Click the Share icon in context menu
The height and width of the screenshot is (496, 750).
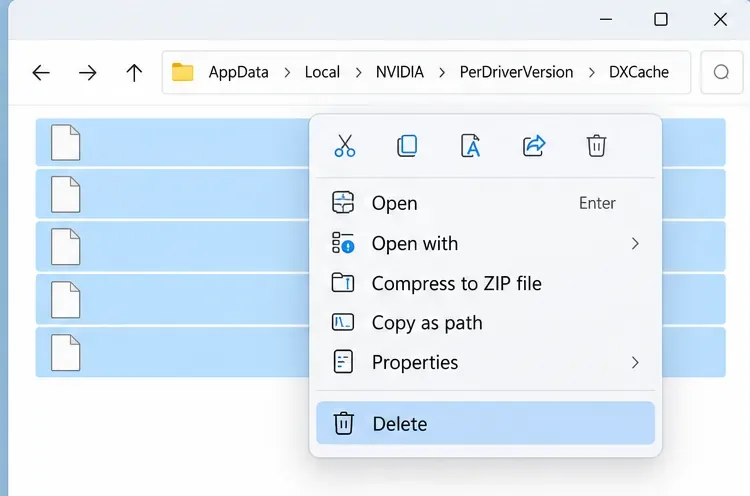click(534, 146)
